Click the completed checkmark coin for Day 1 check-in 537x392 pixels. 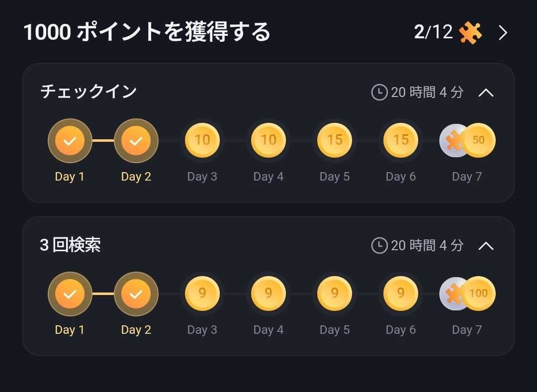70,141
